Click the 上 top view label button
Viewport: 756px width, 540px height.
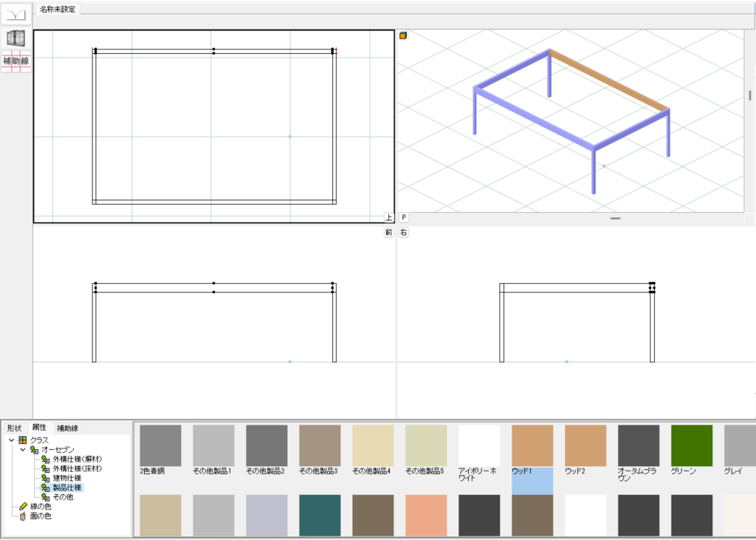tap(388, 217)
